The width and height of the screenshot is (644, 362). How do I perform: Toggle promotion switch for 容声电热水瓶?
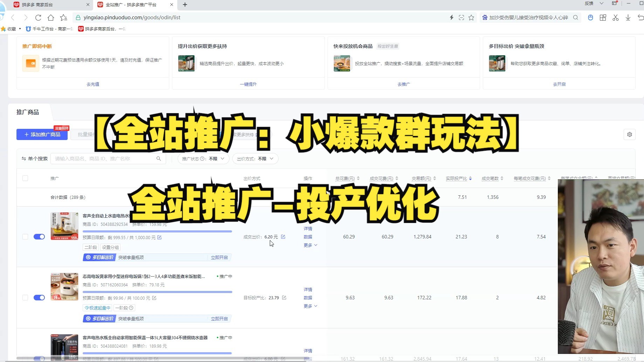point(39,358)
